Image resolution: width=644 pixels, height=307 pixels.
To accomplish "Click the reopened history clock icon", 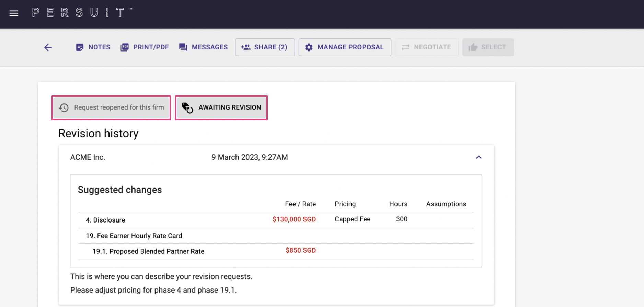I will point(64,108).
